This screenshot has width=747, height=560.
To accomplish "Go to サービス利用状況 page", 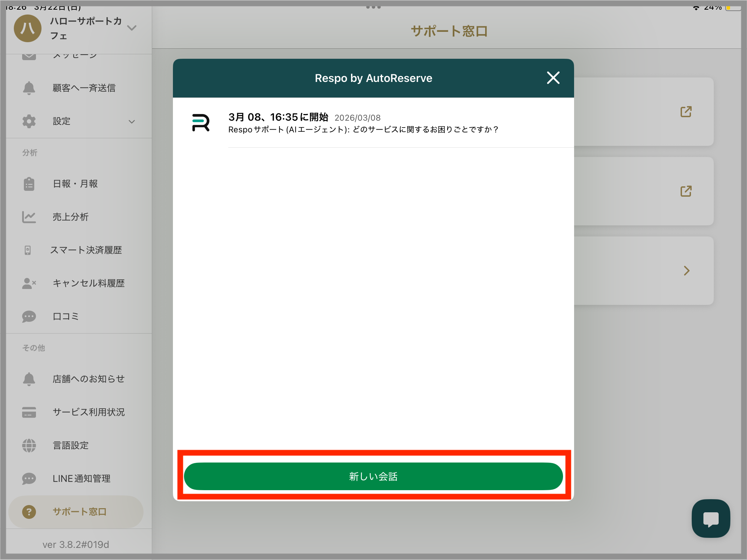I will [88, 412].
